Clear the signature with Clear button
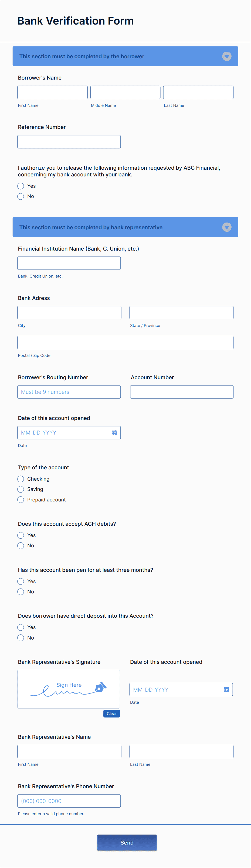 (111, 714)
